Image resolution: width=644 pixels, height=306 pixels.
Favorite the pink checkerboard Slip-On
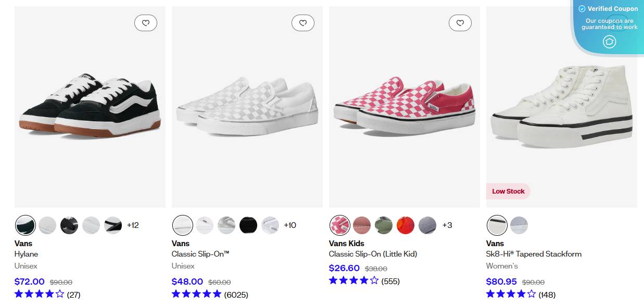tap(460, 23)
